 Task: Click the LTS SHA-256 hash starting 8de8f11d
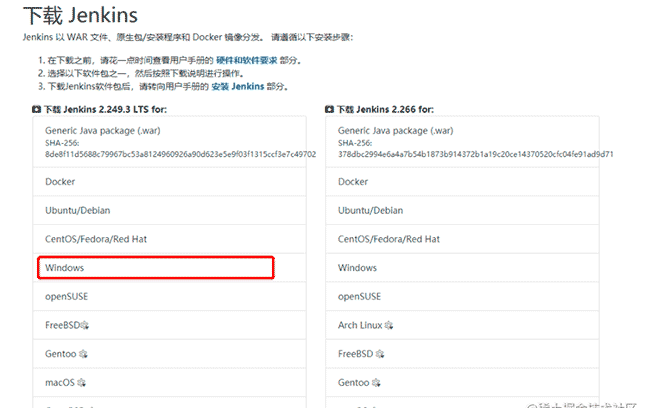[180, 154]
